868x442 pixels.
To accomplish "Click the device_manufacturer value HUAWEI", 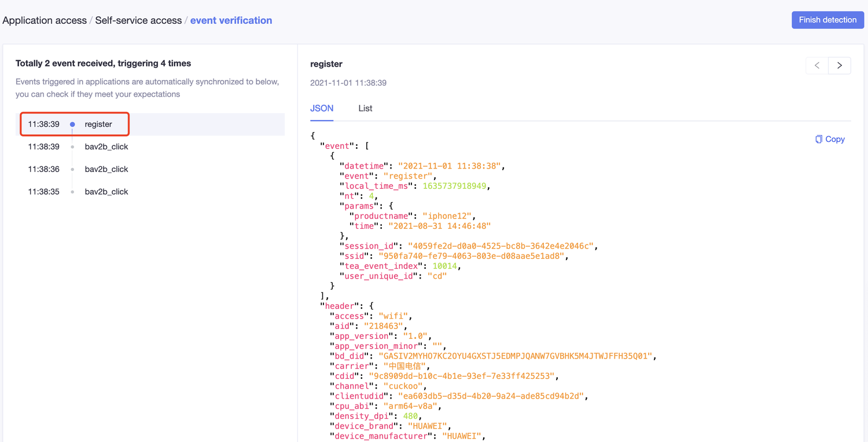I will pos(461,436).
